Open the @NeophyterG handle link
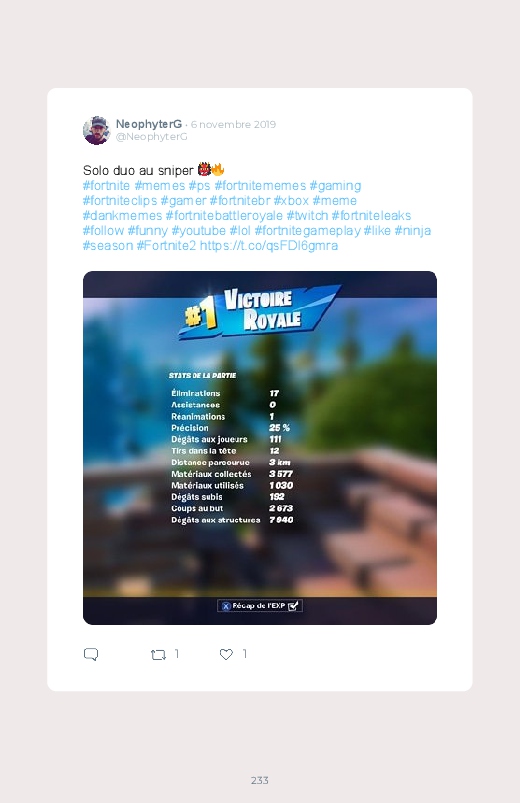This screenshot has height=803, width=520. [152, 137]
